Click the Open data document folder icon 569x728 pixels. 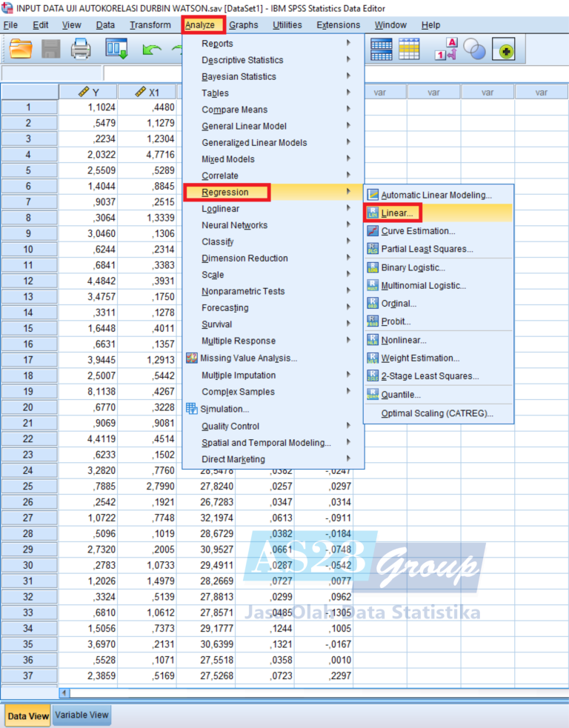(x=21, y=49)
